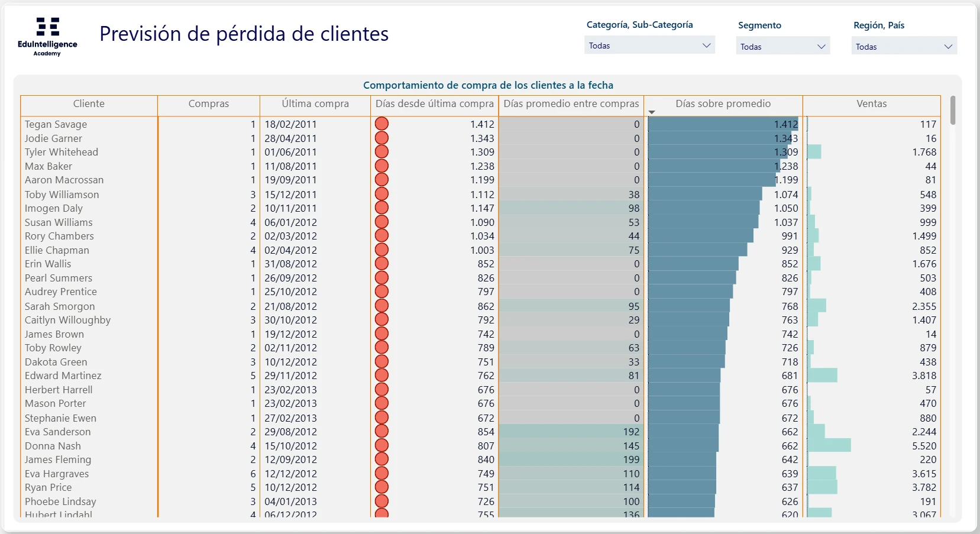980x534 pixels.
Task: Click the date 21/08/2012 for Sarah Smorgon
Action: click(290, 306)
